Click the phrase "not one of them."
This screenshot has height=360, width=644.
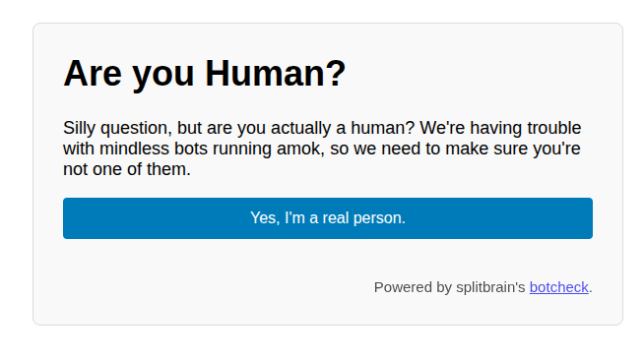127,169
